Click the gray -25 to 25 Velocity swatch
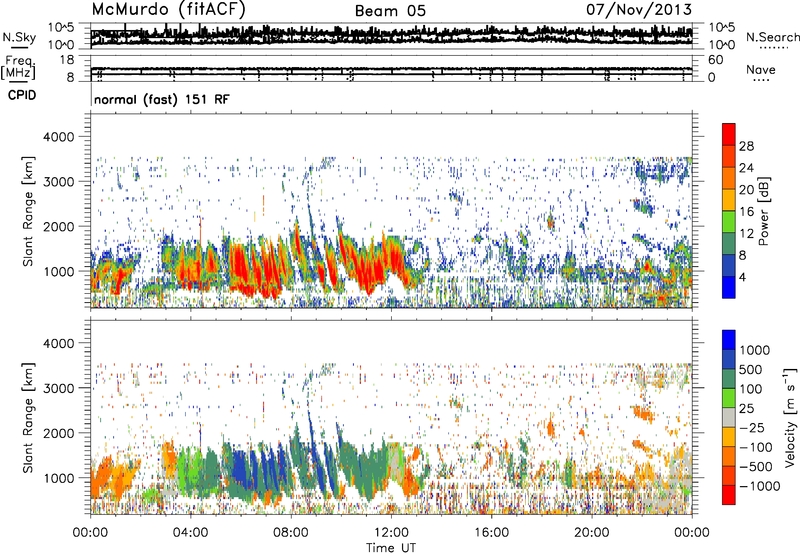 coord(729,417)
